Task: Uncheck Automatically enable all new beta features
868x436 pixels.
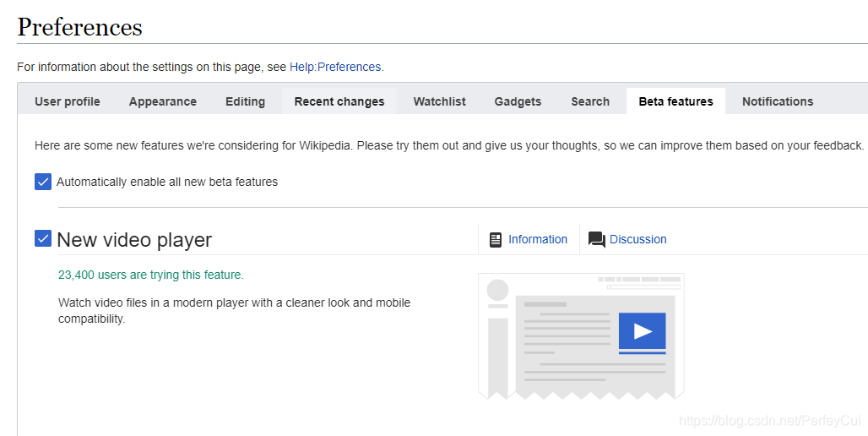Action: point(43,182)
